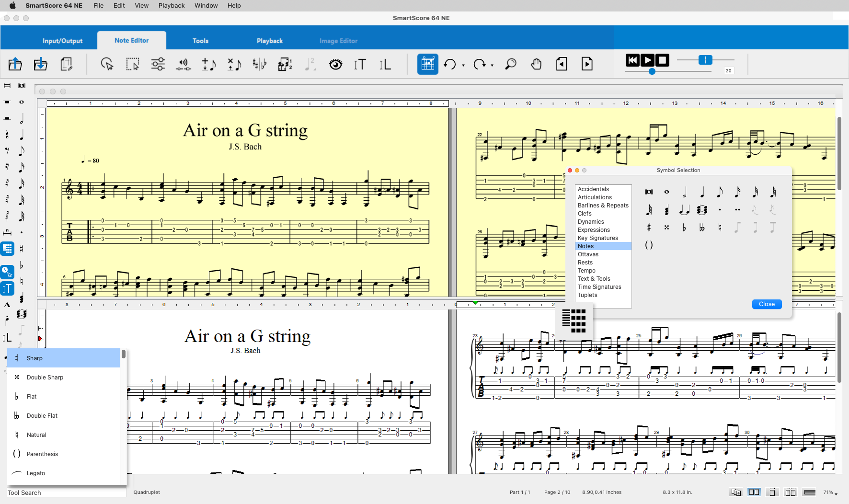
Task: Click the Undo arrow icon
Action: 449,64
